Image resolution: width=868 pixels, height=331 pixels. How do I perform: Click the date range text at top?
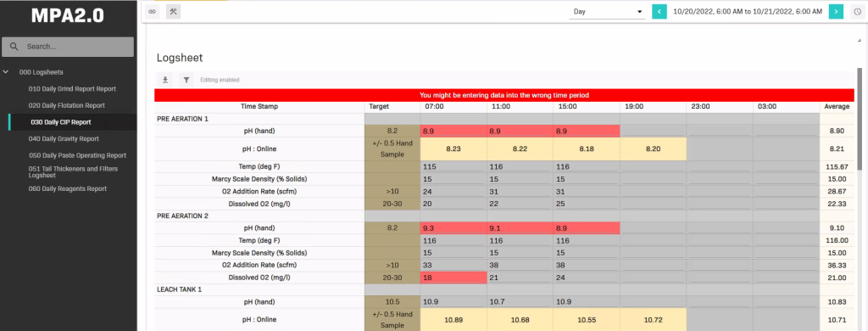point(748,12)
